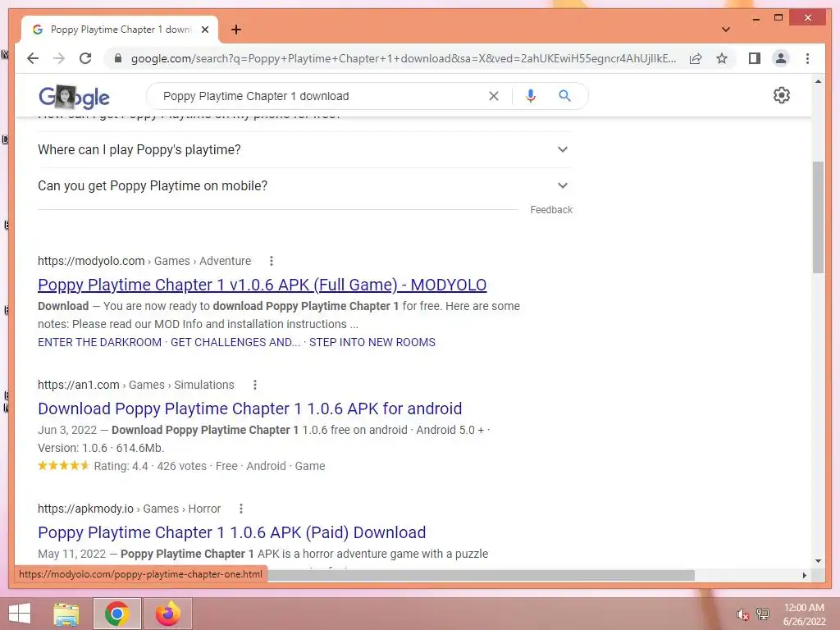Screen dimensions: 840x630
Task: Follow 'GET CHALLENGES AND...' sitelink
Action: (x=235, y=342)
